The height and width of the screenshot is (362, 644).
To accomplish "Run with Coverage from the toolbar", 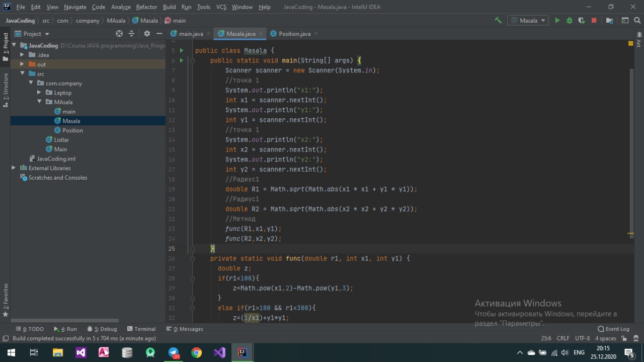I will pyautogui.click(x=582, y=21).
